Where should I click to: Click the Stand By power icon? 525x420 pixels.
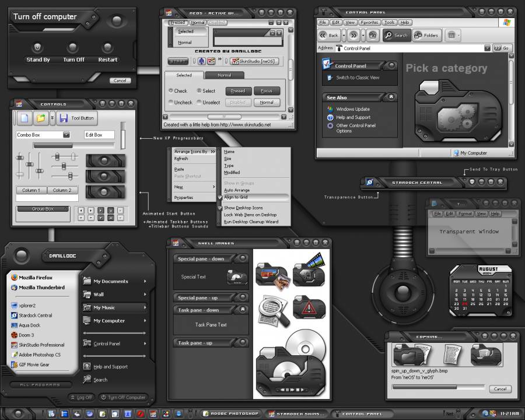click(38, 48)
